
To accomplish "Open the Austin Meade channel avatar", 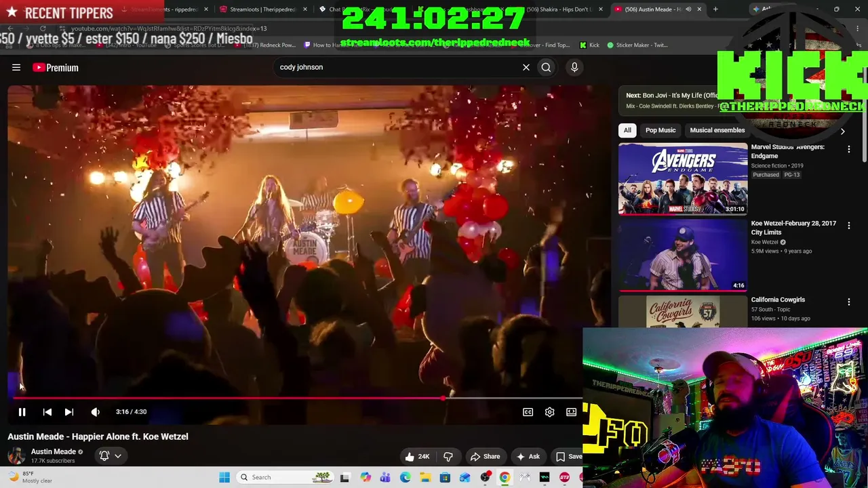I will 16,455.
